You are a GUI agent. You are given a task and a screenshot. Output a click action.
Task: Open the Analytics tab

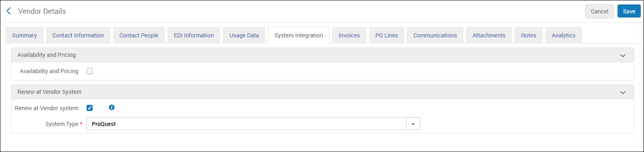(564, 35)
